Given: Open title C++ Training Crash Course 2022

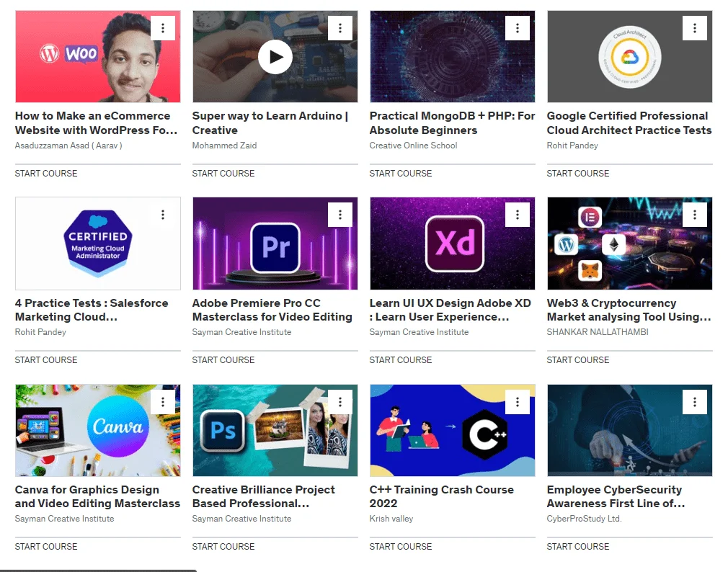Looking at the screenshot, I should 442,496.
